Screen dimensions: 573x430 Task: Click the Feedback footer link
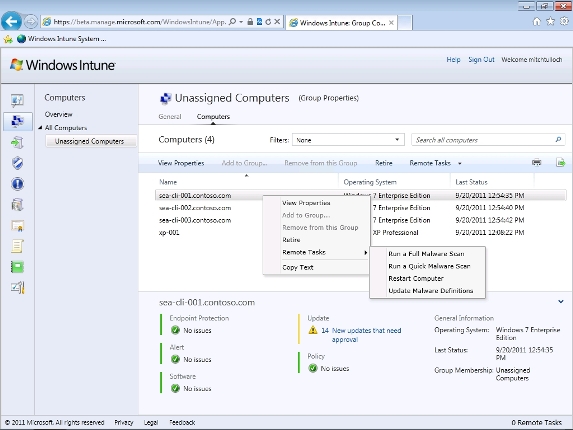tap(182, 423)
